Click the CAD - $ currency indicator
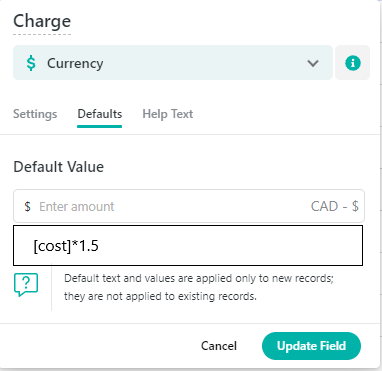This screenshot has height=371, width=382. coord(334,206)
